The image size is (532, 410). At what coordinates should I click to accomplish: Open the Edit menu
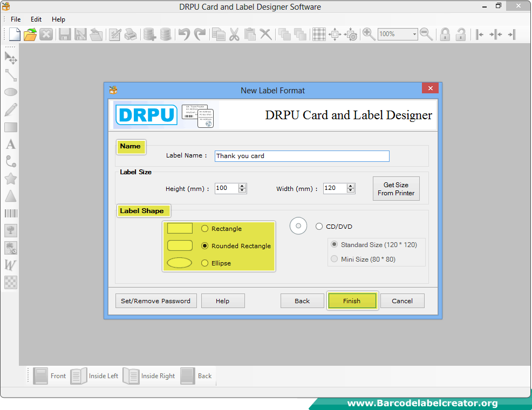36,19
